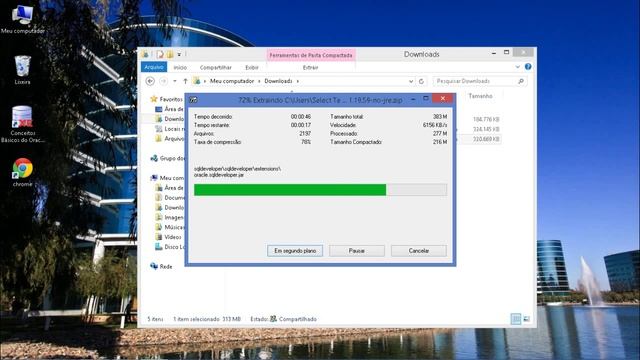640x360 pixels.
Task: Click Compartilhado state in the status bar
Action: (x=298, y=319)
